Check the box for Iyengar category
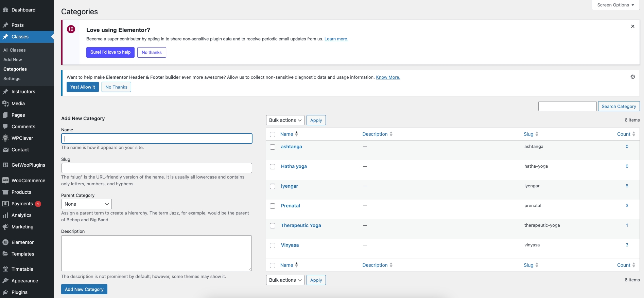 tap(273, 186)
